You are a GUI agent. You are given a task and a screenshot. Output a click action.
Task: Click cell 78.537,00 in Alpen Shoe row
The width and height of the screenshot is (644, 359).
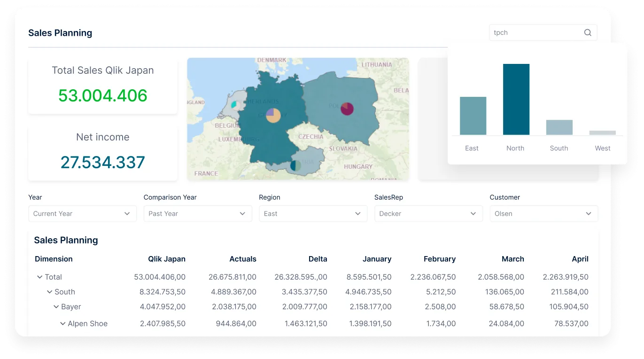[x=571, y=324]
